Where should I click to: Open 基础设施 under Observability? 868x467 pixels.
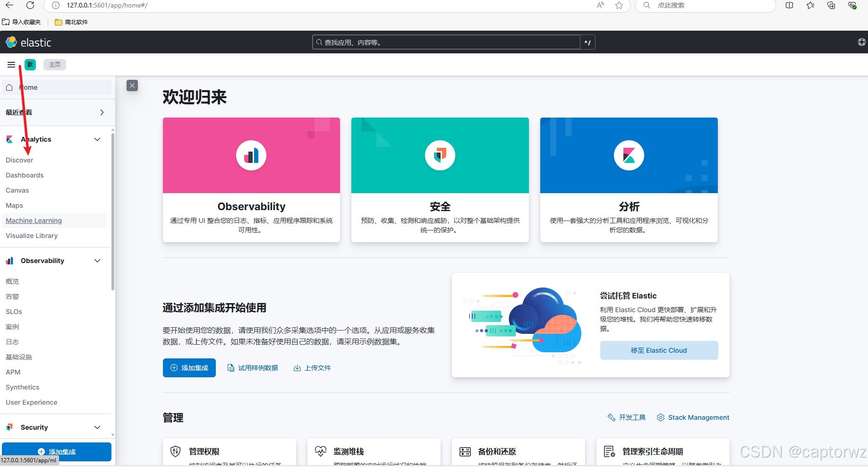19,357
